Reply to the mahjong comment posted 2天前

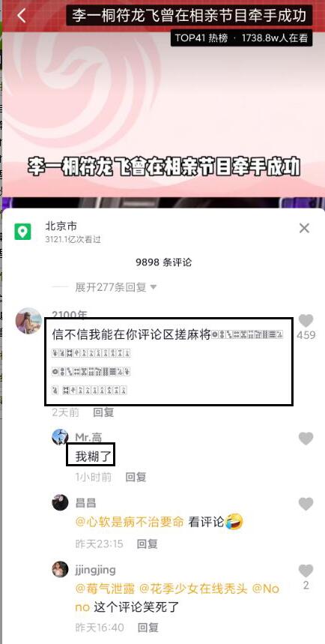point(103,412)
